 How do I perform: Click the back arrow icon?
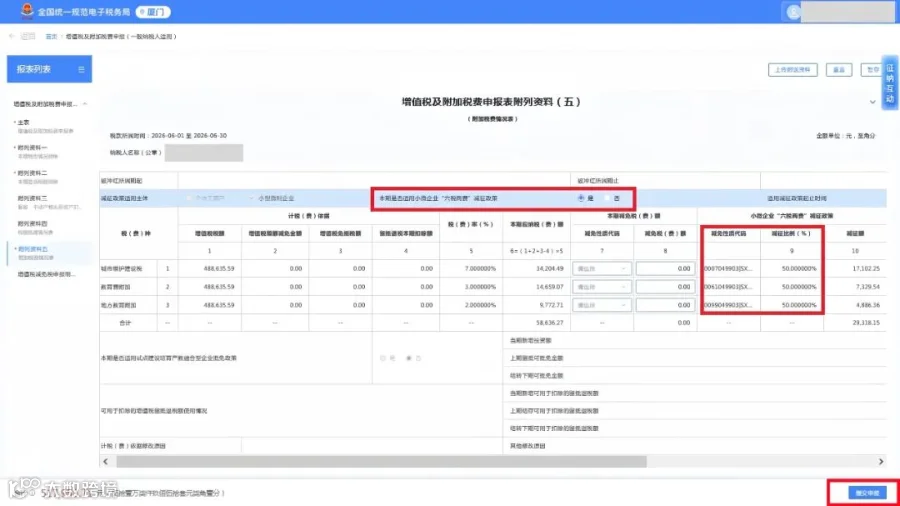12,36
